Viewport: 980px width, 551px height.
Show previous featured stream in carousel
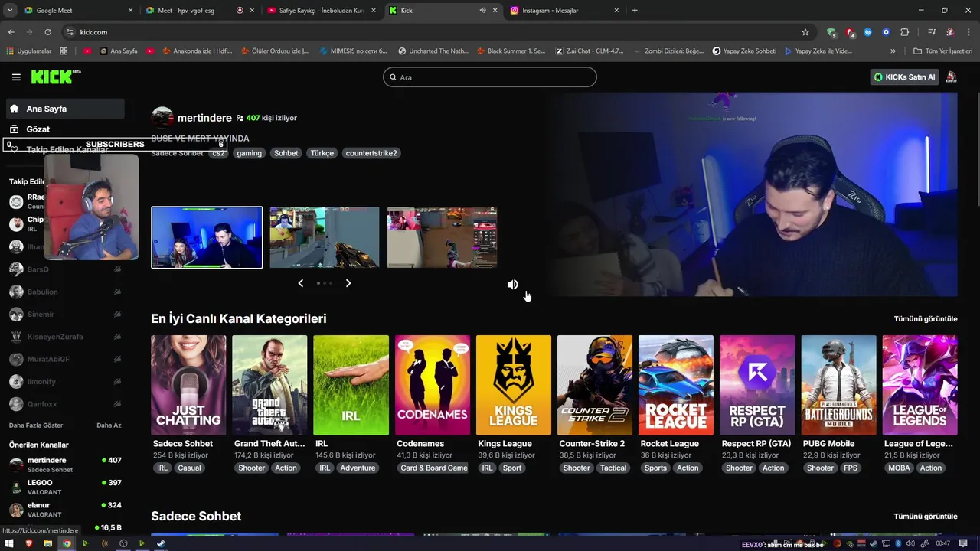click(300, 283)
